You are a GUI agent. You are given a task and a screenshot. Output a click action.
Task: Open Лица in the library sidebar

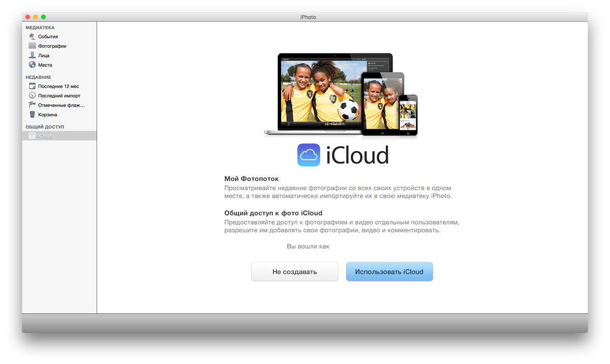[x=59, y=55]
